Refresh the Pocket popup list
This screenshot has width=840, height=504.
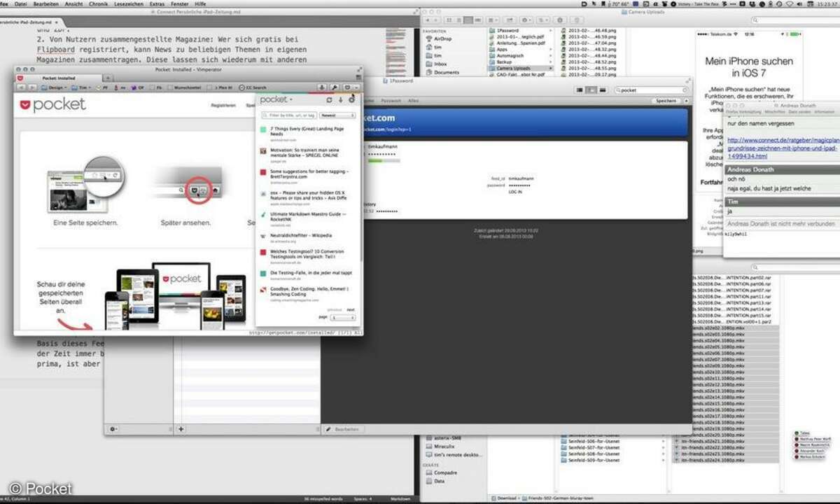click(x=329, y=100)
